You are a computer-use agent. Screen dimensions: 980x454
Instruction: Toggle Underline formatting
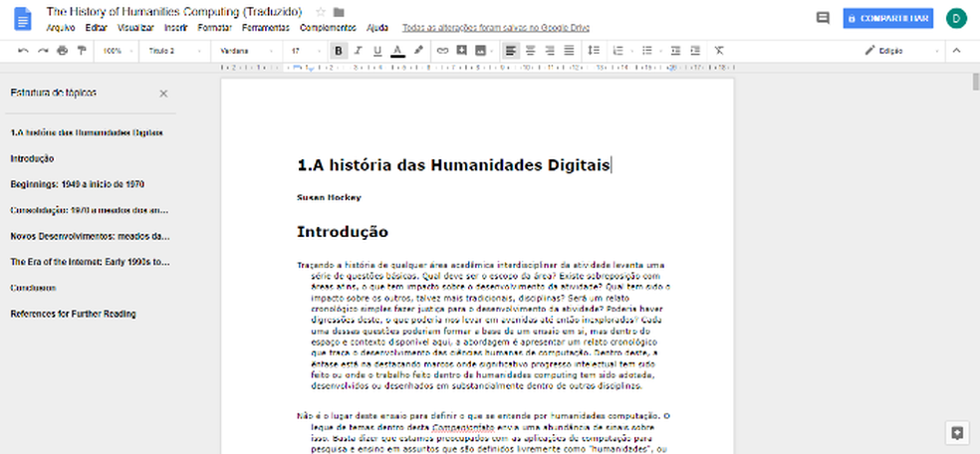pyautogui.click(x=377, y=51)
